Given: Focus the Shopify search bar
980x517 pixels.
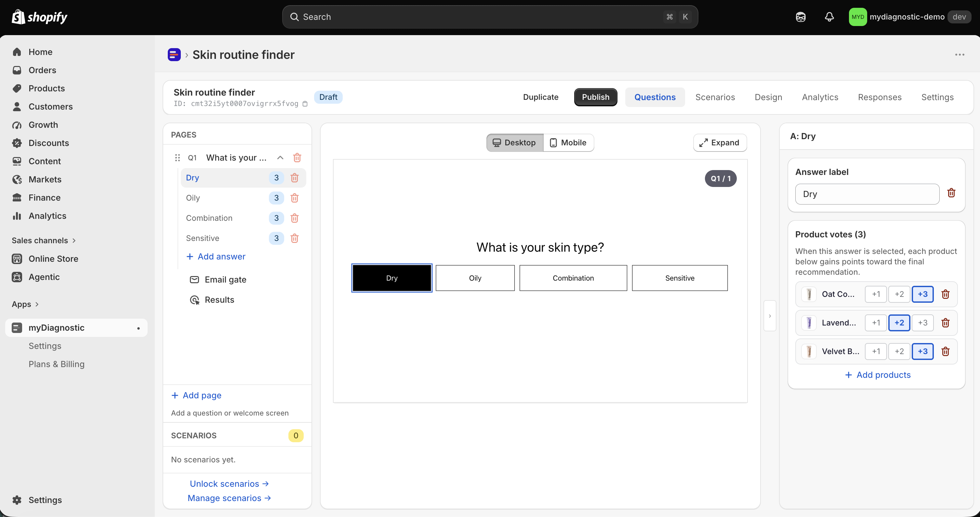Looking at the screenshot, I should (x=490, y=17).
